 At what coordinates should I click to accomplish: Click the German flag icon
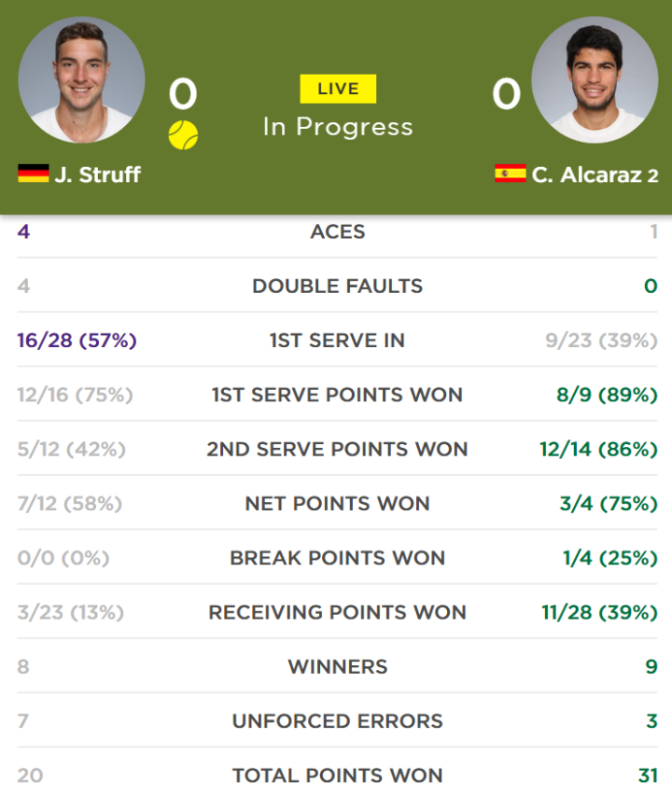click(x=34, y=174)
